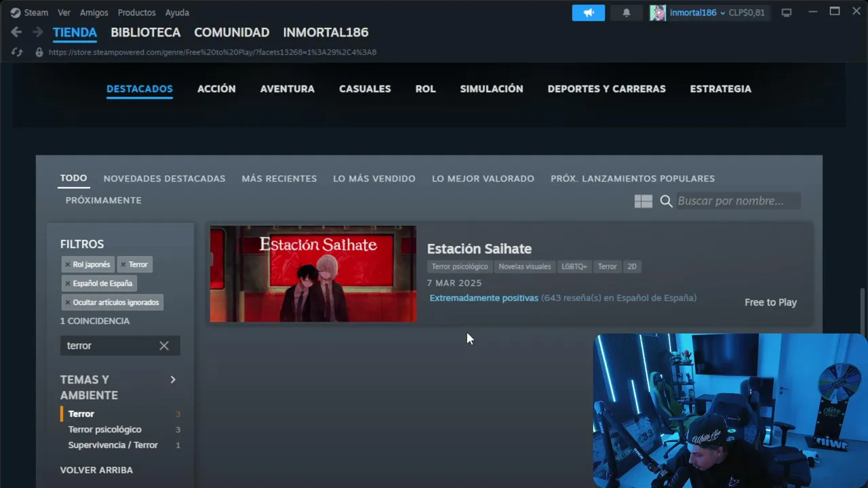This screenshot has height=488, width=868.
Task: Click the '7 MAR 2025' release date
Action: (x=454, y=283)
